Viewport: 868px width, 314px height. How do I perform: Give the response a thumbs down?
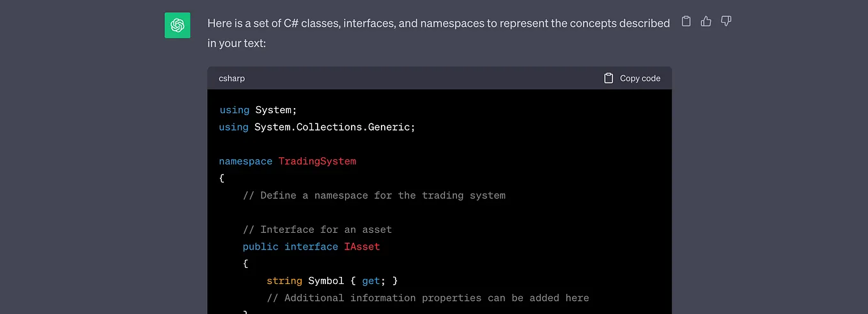[x=725, y=21]
